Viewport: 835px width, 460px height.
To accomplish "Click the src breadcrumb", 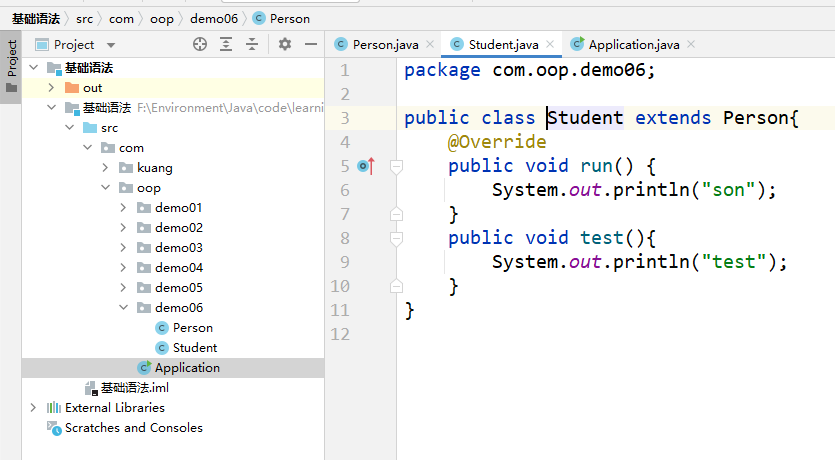I will click(x=84, y=19).
